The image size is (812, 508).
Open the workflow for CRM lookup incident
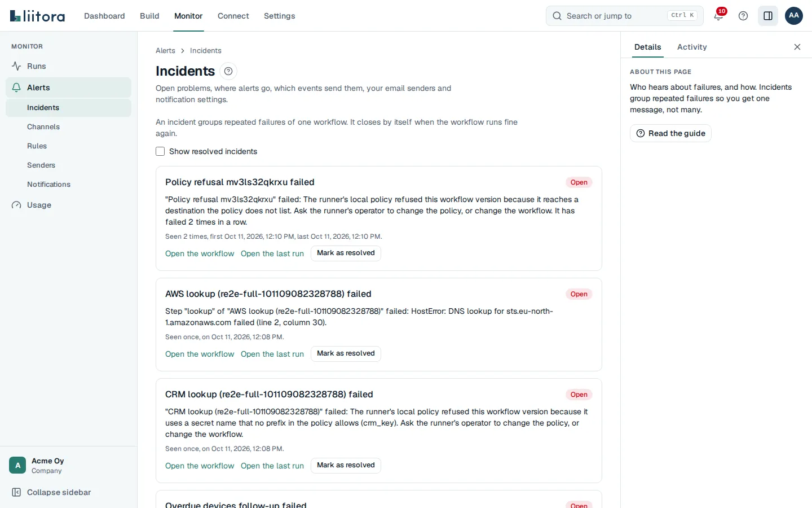(x=200, y=466)
